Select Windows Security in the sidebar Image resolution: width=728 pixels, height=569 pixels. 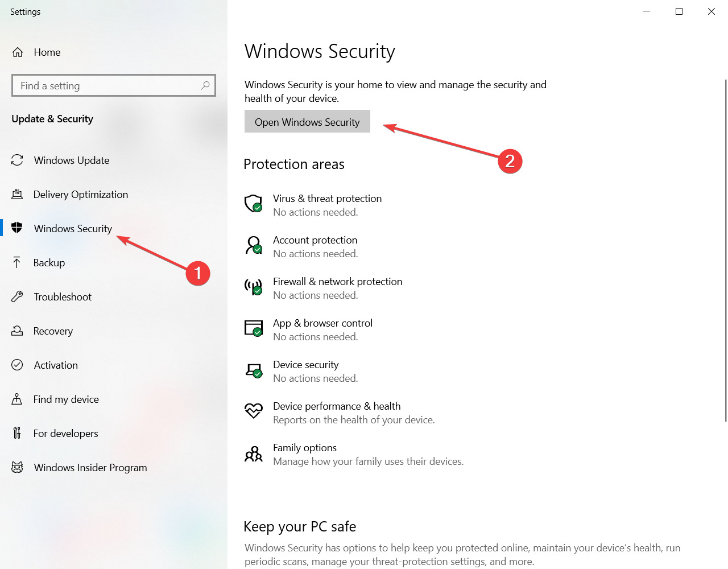(73, 228)
